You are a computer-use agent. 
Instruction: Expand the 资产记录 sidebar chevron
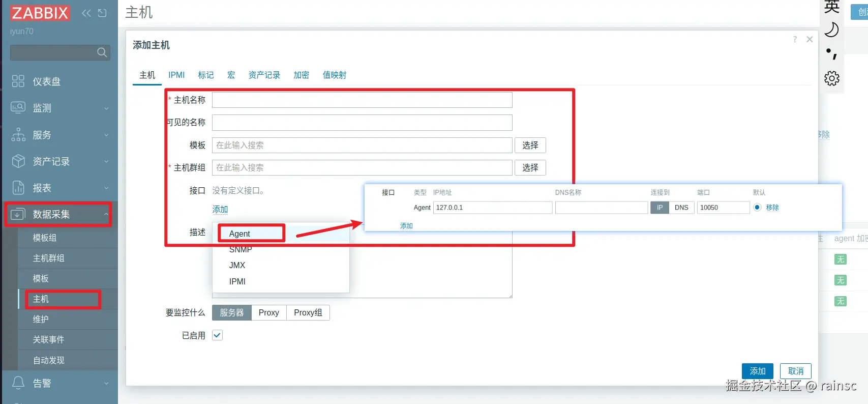pyautogui.click(x=106, y=161)
